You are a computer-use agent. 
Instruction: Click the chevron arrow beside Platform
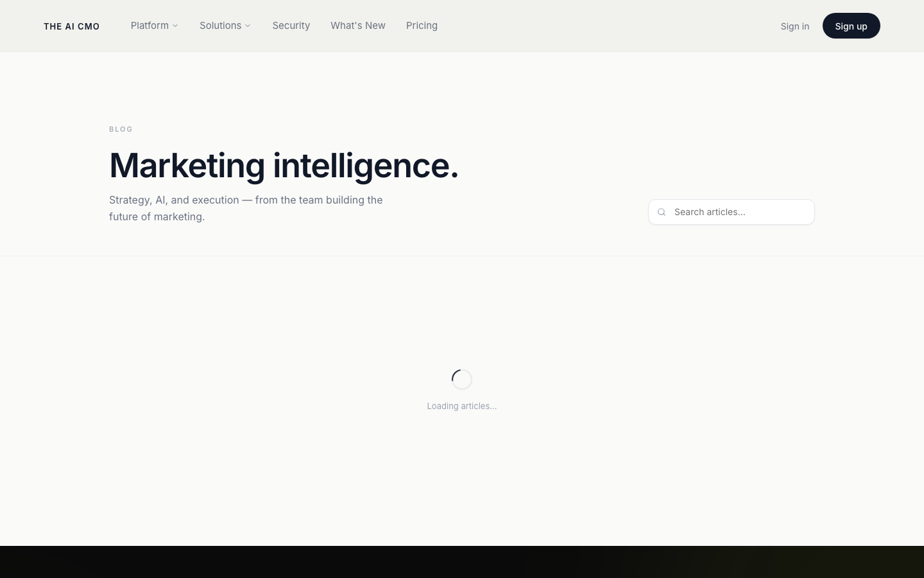175,26
